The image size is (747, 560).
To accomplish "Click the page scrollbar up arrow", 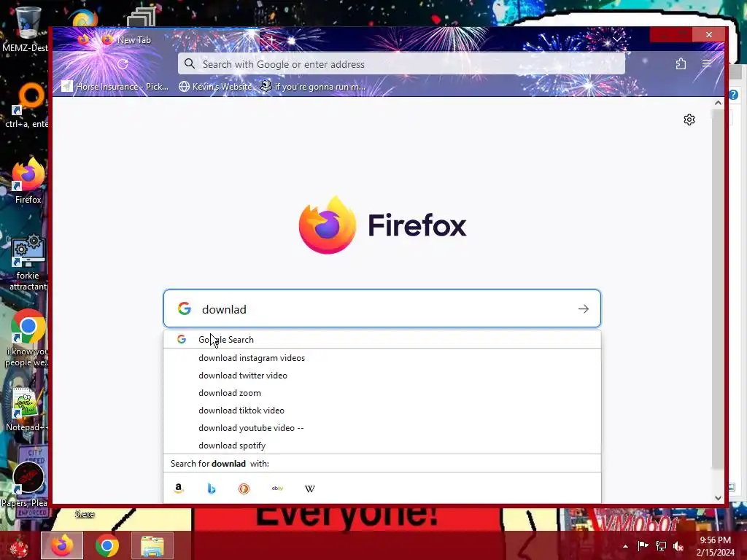I will click(718, 103).
